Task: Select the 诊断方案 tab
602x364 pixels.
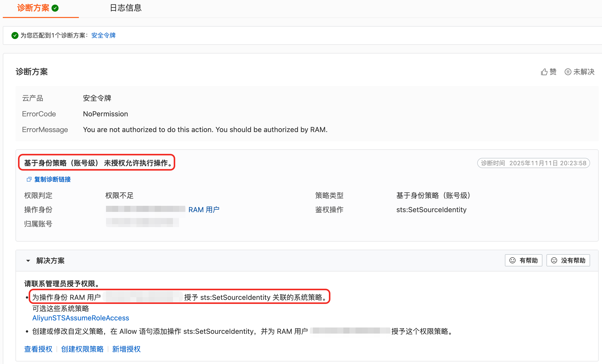Action: pyautogui.click(x=33, y=8)
